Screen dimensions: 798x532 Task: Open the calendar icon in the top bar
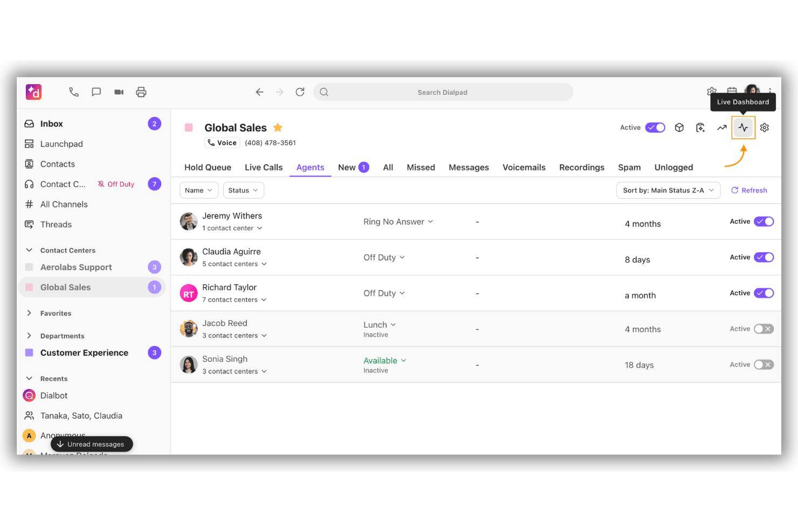[732, 91]
